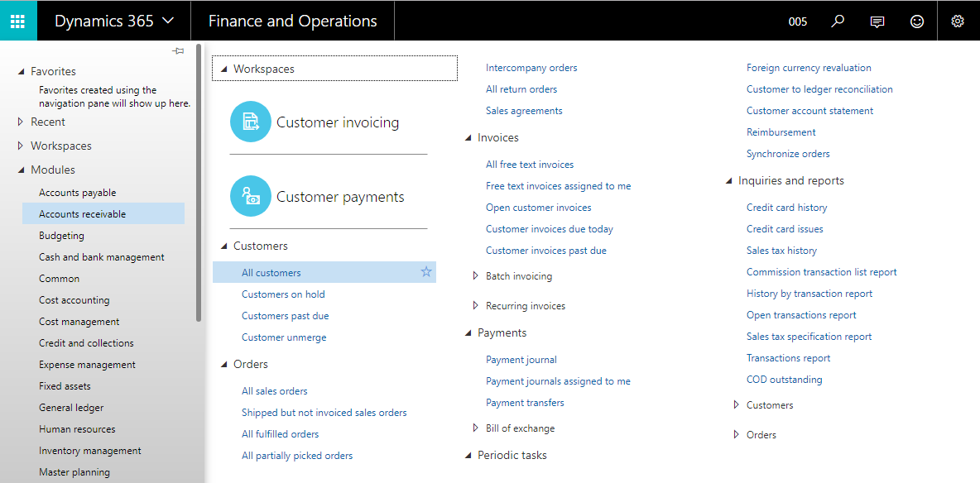Open Customer payments workspace title
The height and width of the screenshot is (483, 980).
(340, 197)
